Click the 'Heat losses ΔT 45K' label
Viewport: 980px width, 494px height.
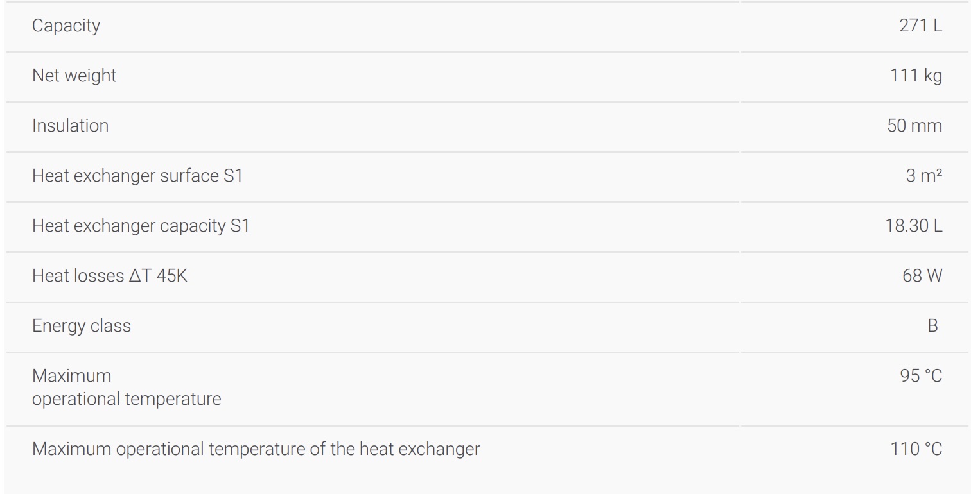110,276
